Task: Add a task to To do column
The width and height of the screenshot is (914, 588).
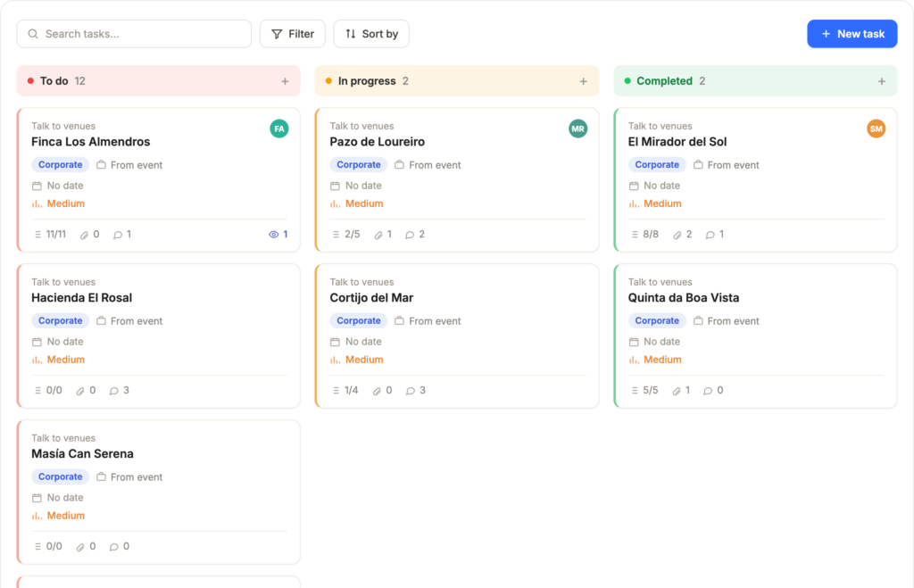Action: tap(285, 81)
